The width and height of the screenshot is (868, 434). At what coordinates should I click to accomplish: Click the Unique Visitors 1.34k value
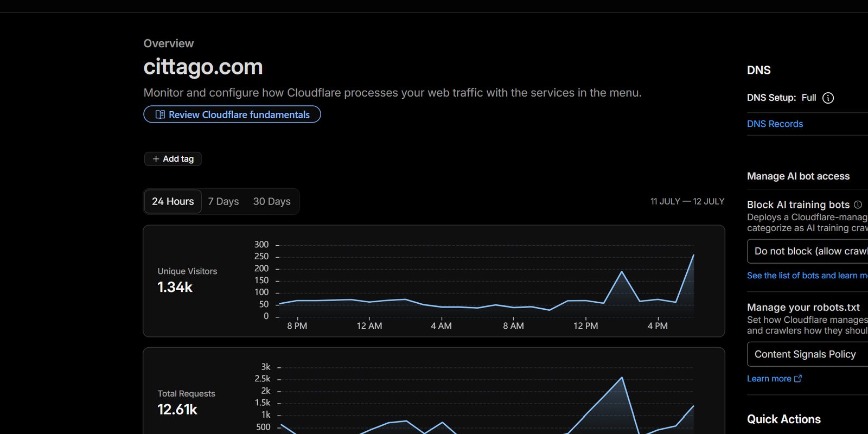[x=175, y=287]
